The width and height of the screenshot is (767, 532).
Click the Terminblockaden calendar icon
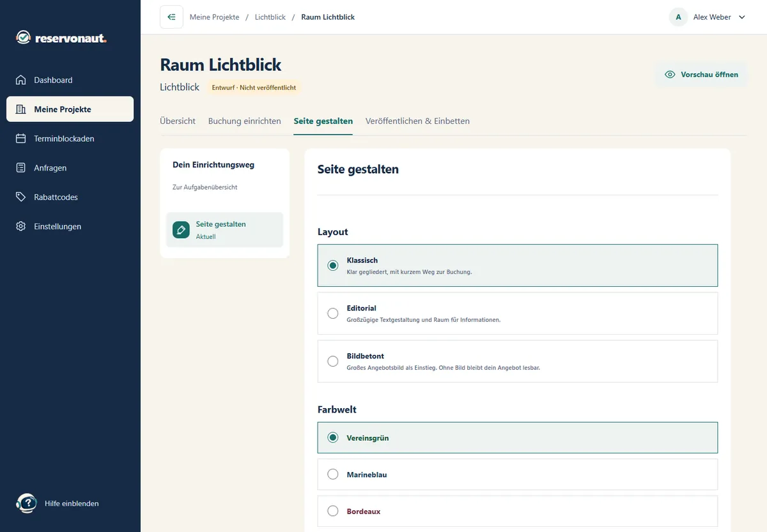point(21,139)
